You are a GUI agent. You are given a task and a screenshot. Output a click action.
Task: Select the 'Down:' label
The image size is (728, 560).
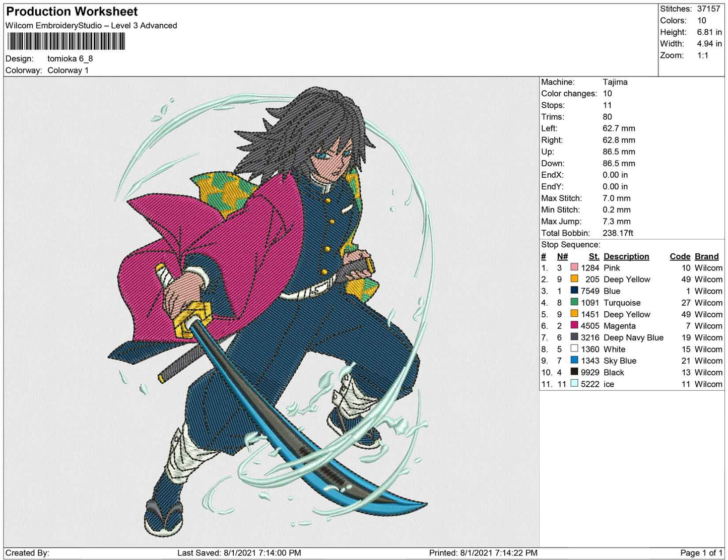click(x=553, y=163)
